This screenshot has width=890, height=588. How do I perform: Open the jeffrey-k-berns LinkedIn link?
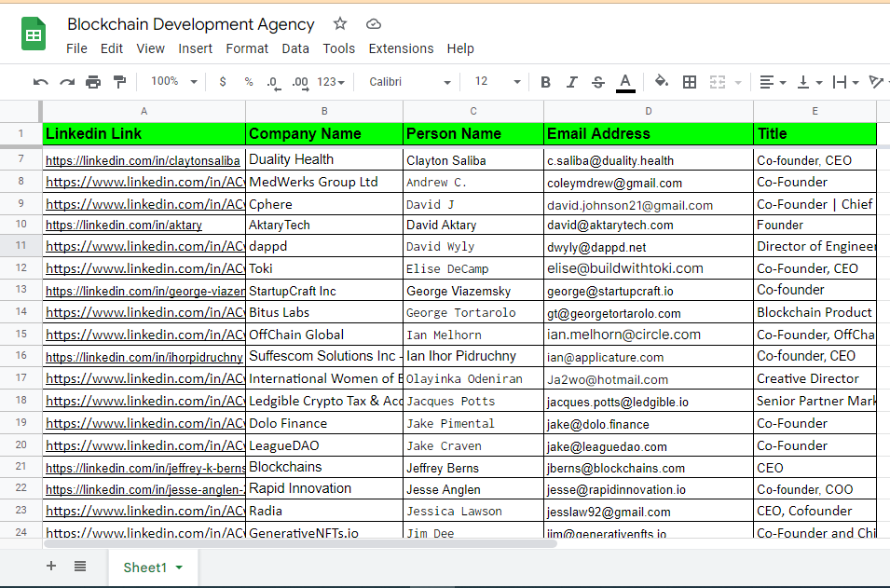(x=145, y=469)
